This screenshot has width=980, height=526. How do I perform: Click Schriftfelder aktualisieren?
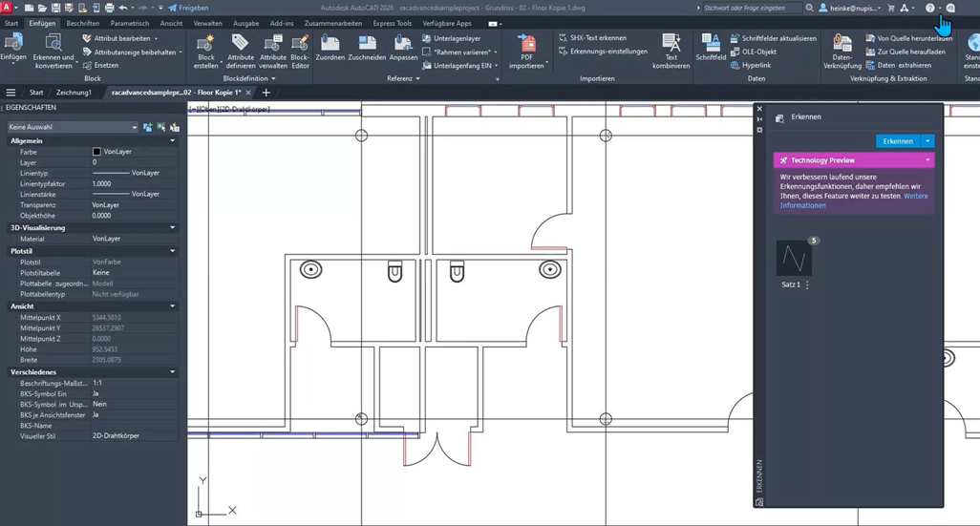[x=773, y=38]
